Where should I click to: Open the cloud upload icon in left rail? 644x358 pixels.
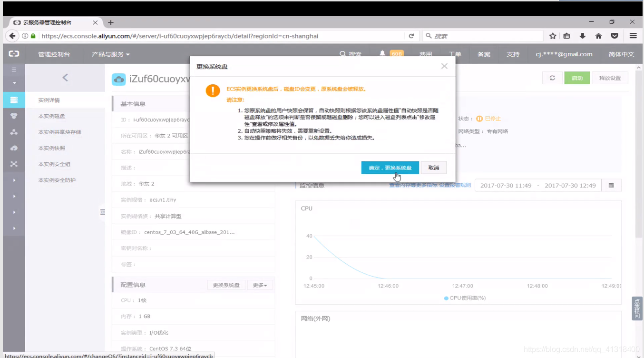pyautogui.click(x=14, y=148)
